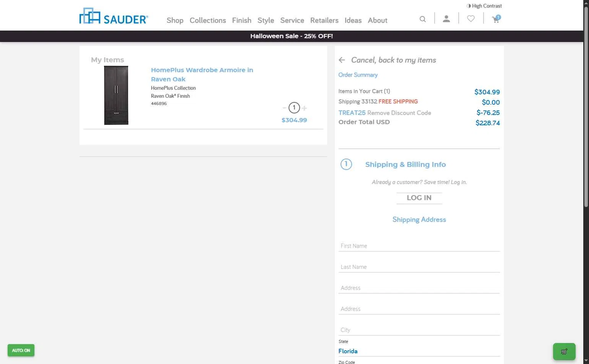Open the Shop menu
589x364 pixels.
(x=175, y=20)
